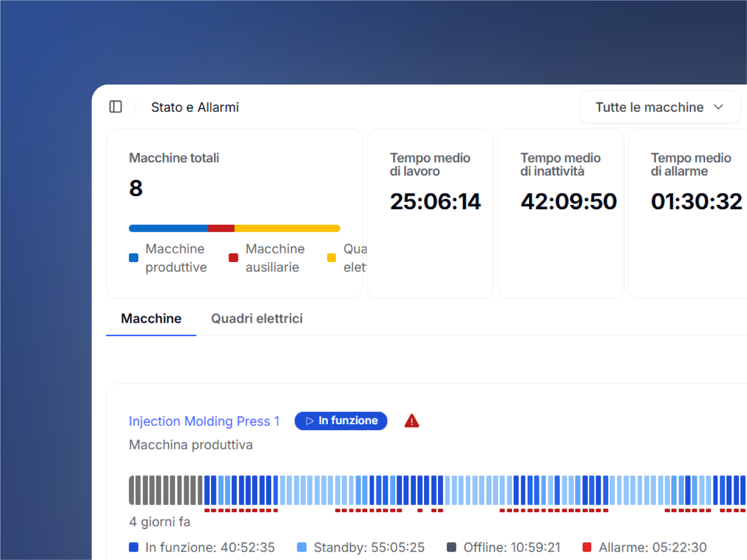This screenshot has height=560, width=747.
Task: Click the Macchine totali card title
Action: (x=174, y=158)
